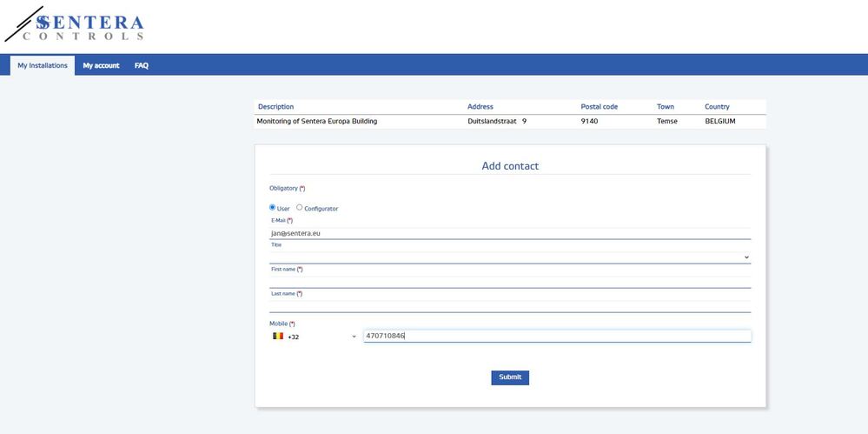Open the My account tab
This screenshot has height=434, width=868.
(x=101, y=65)
